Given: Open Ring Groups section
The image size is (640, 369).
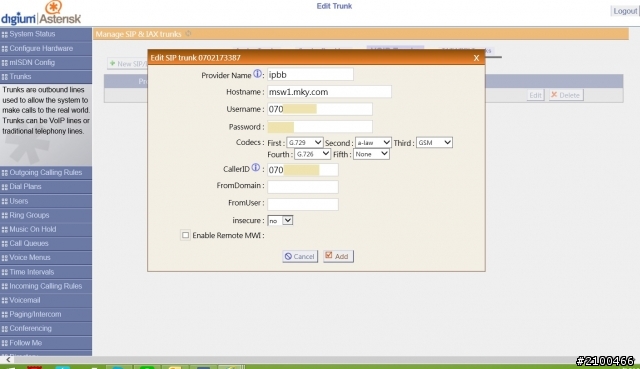Looking at the screenshot, I should [46, 215].
